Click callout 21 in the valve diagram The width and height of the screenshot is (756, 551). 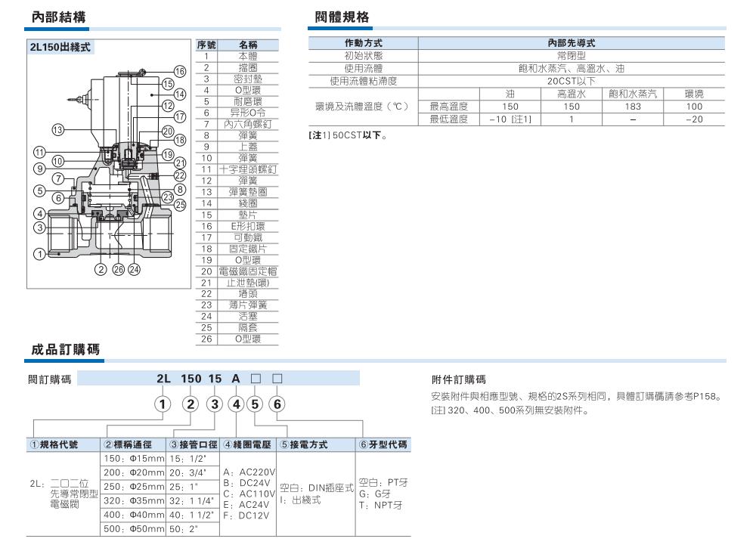[180, 163]
